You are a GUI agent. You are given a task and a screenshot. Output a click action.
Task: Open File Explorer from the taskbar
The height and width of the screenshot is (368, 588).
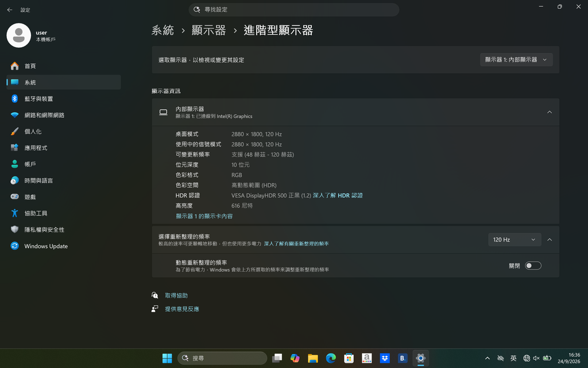click(313, 358)
